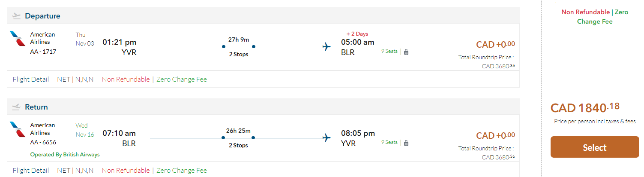Click American Airlines logo on return flight
The image size is (644, 177).
click(x=18, y=129)
